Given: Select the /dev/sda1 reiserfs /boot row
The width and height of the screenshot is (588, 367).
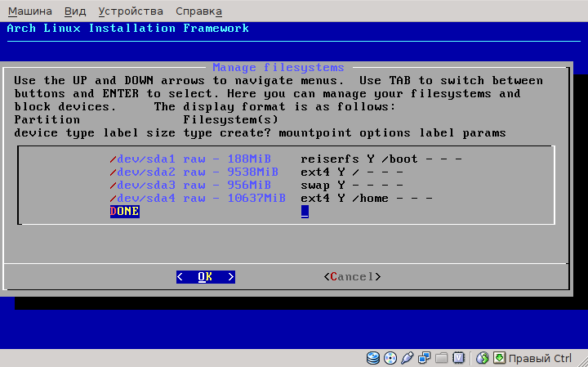Looking at the screenshot, I should coord(286,159).
